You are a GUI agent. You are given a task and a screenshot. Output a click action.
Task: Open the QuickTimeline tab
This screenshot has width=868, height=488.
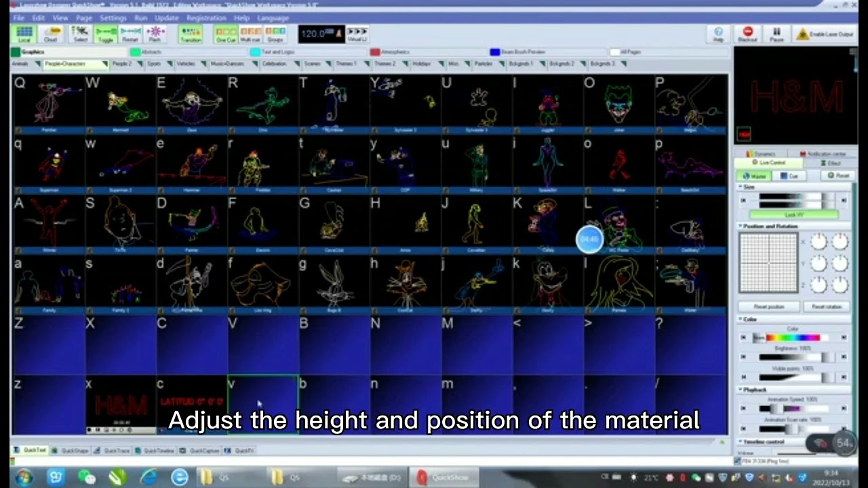[154, 450]
